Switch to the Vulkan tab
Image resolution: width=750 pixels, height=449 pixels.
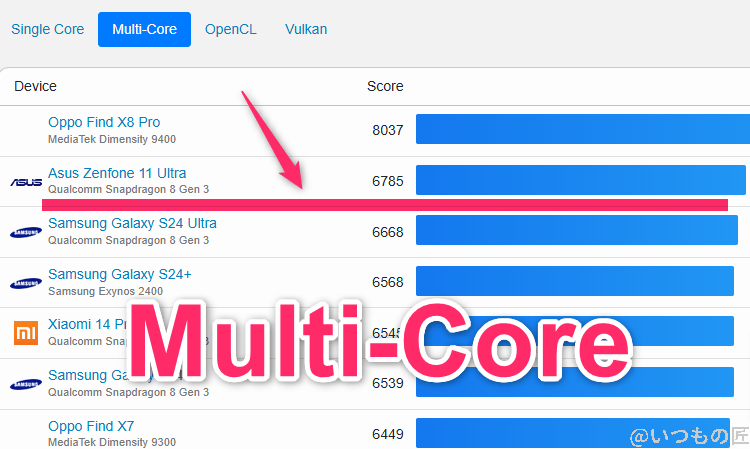click(305, 29)
